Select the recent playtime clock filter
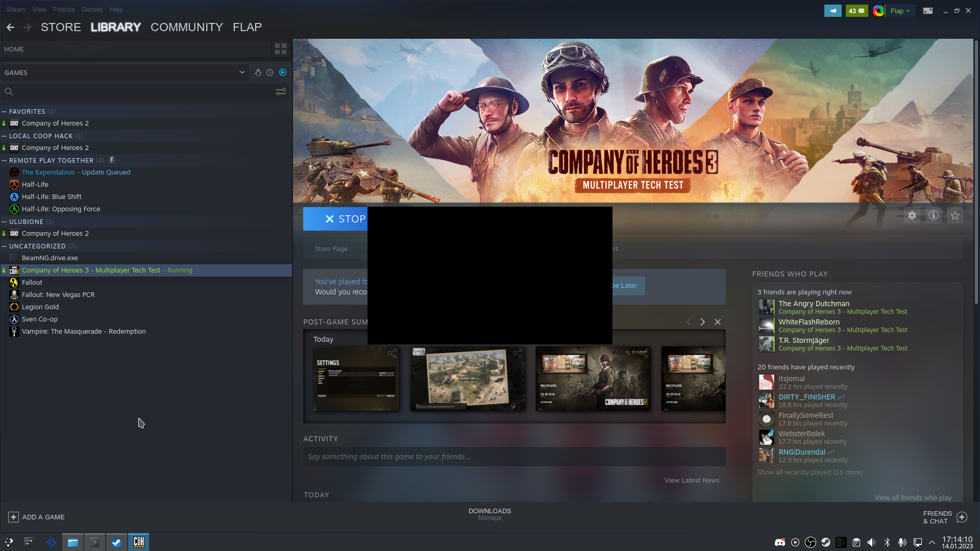Screen dimensions: 980x551 (270, 72)
